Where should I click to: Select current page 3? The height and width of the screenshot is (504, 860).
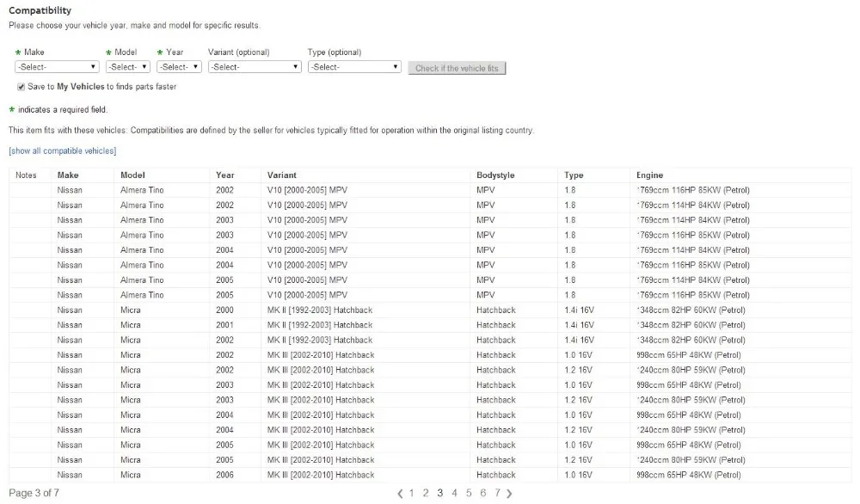(439, 493)
